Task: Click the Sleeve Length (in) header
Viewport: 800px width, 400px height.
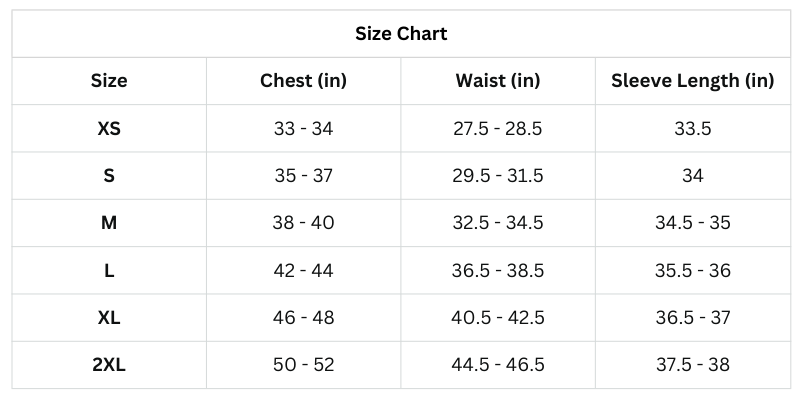Action: click(692, 81)
